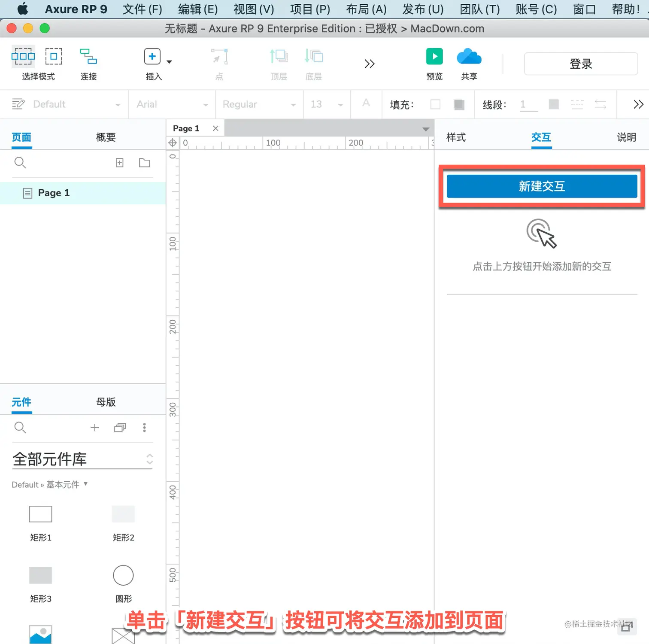Click the line pattern icon
This screenshot has height=644, width=649.
tap(577, 104)
